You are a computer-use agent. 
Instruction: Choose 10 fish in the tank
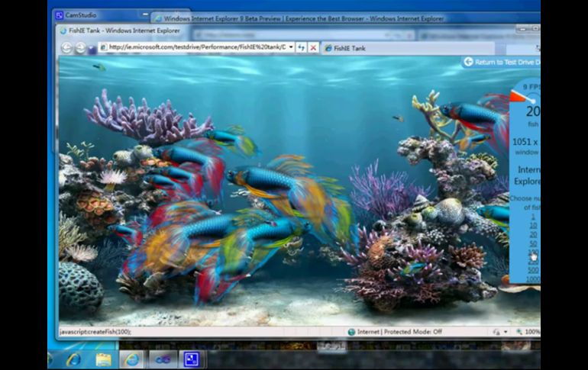pyautogui.click(x=533, y=225)
